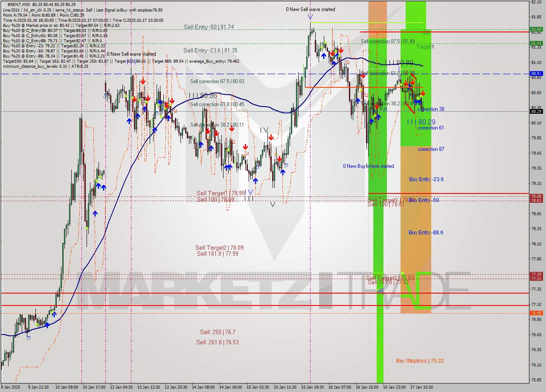546x392 pixels.
Task: Click the red 78.88 price tag
Action: (x=536, y=196)
